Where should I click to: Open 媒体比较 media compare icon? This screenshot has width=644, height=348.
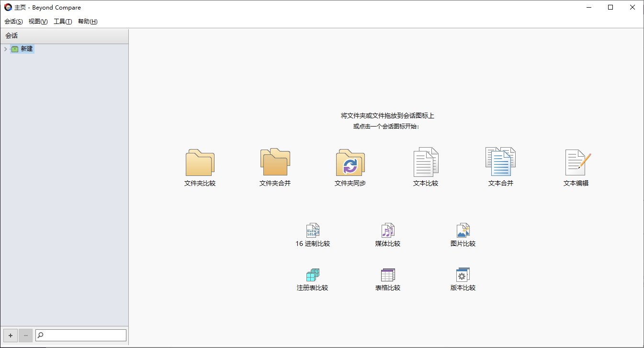(x=388, y=231)
